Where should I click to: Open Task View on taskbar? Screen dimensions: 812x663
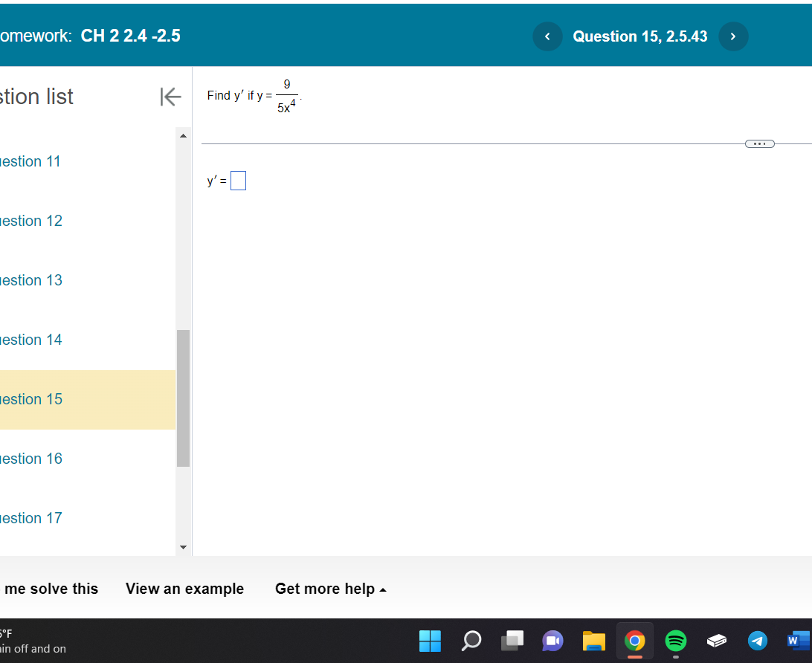[x=512, y=641]
